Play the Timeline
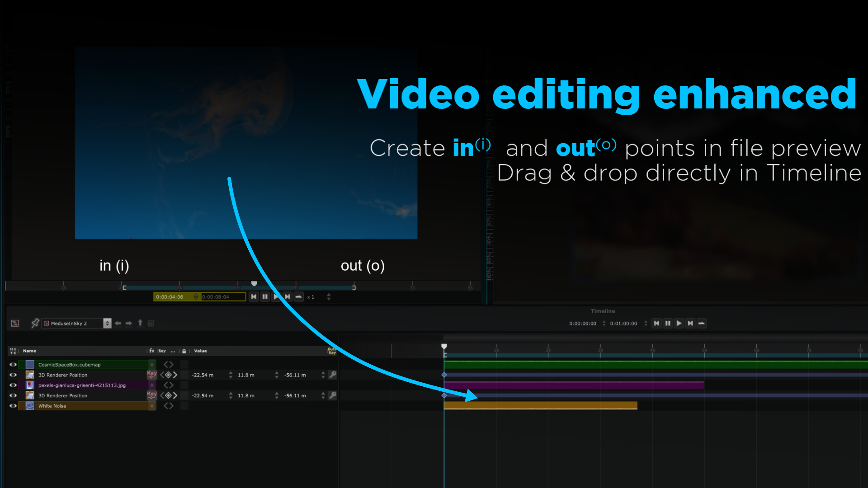 coord(679,323)
